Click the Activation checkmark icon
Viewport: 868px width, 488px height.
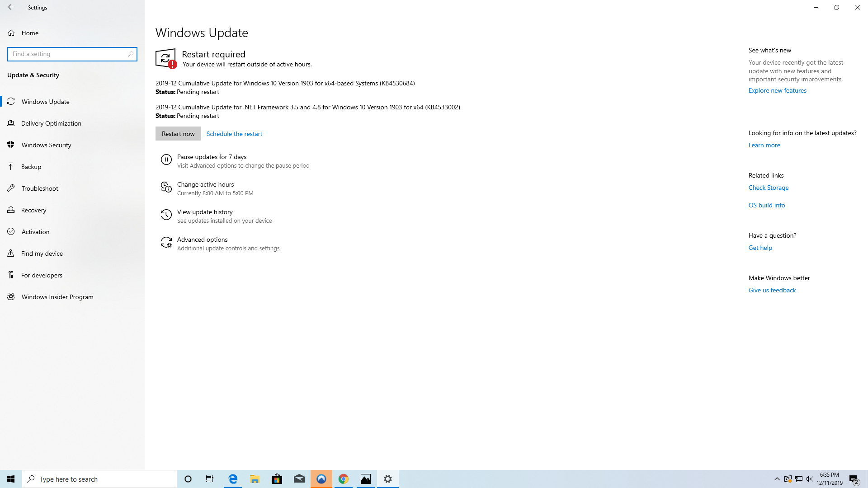tap(11, 232)
